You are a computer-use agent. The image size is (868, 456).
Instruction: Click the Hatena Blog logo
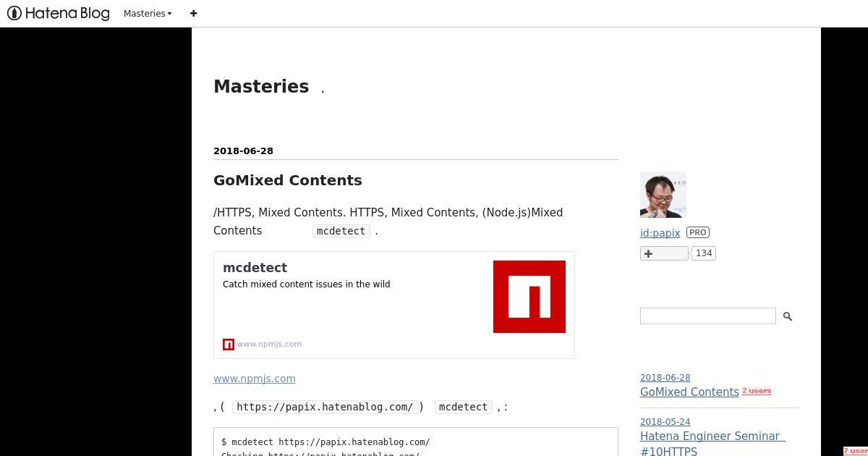coord(59,13)
